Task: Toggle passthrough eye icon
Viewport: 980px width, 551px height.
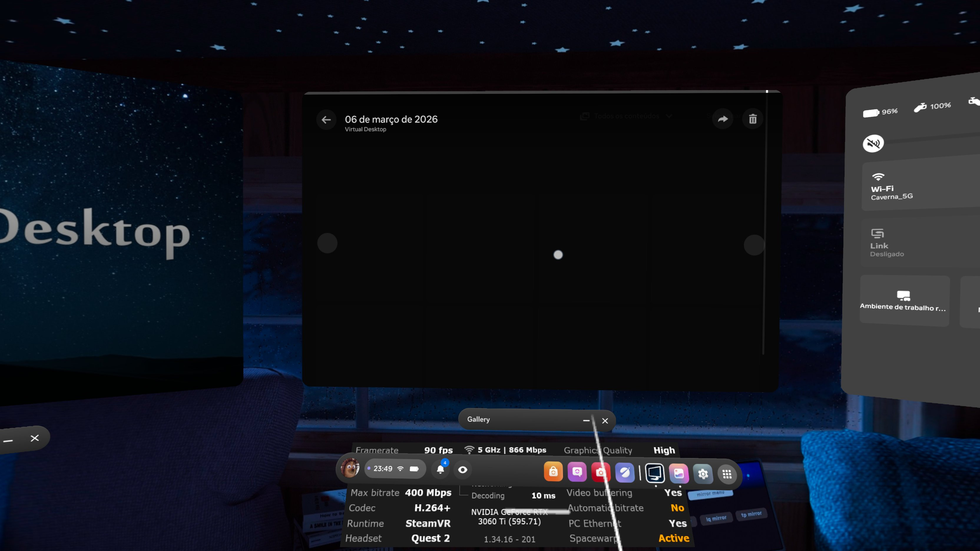Action: tap(463, 470)
